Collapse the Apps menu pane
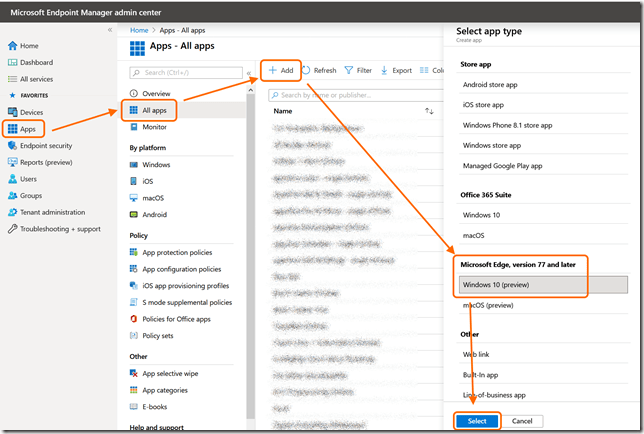This screenshot has width=644, height=434. tap(249, 73)
